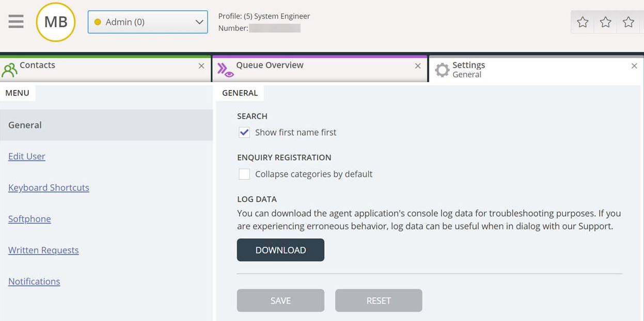Viewport: 644px width, 321px height.
Task: Uncheck Show first name first
Action: 244,133
